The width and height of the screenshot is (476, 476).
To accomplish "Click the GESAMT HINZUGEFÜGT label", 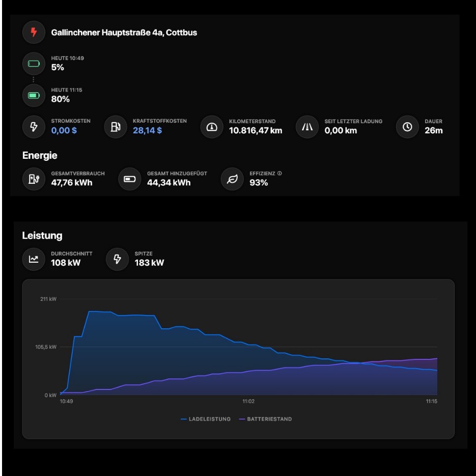I will (177, 174).
